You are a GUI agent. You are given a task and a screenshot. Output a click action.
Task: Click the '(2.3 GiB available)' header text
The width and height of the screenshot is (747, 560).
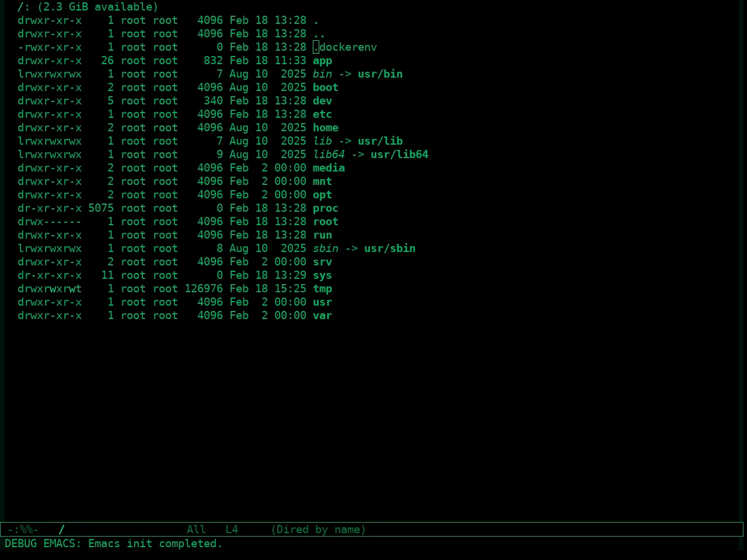[x=97, y=7]
